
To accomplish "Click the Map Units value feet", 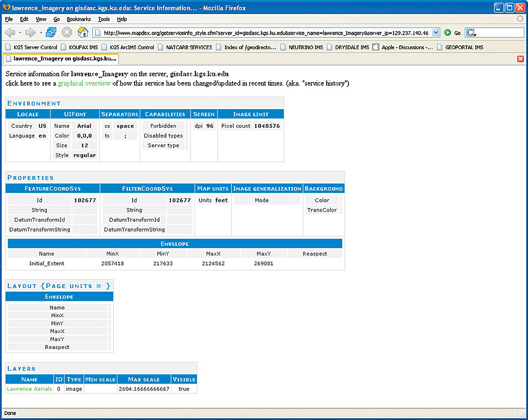I will (222, 200).
